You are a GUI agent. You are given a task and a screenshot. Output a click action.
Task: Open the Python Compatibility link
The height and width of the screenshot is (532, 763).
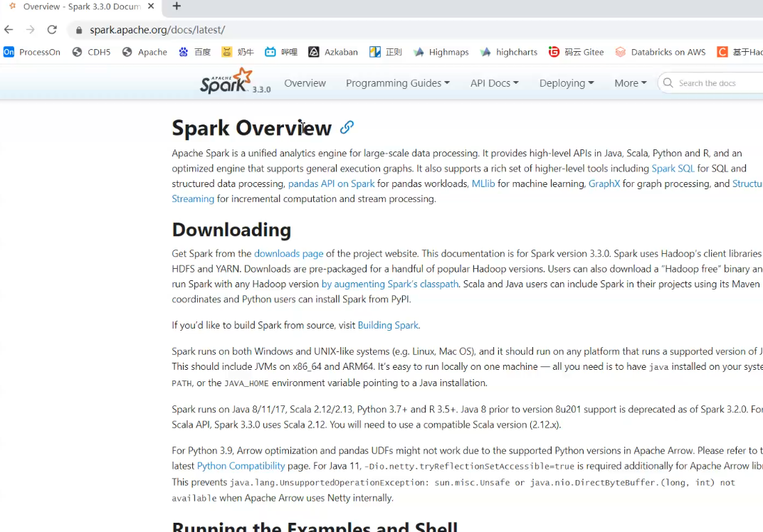point(241,466)
